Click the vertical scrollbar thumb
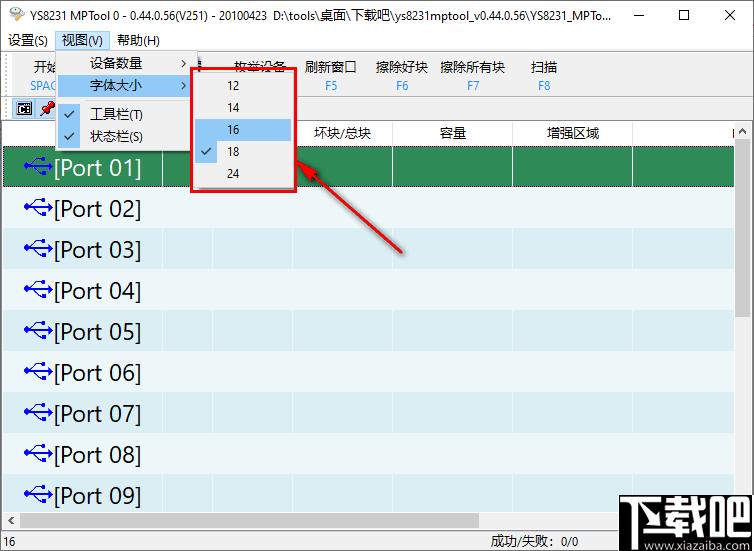This screenshot has height=551, width=754. click(742, 228)
